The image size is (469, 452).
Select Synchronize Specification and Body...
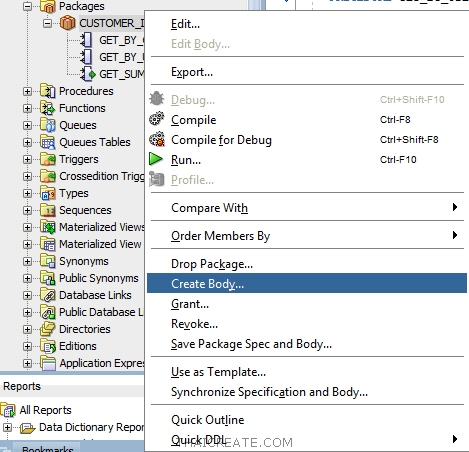[x=307, y=392]
